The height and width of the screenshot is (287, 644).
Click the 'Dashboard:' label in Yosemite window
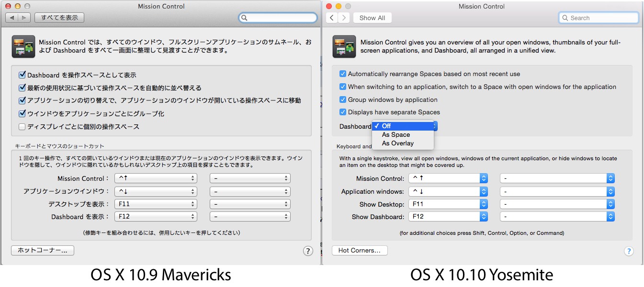click(355, 126)
